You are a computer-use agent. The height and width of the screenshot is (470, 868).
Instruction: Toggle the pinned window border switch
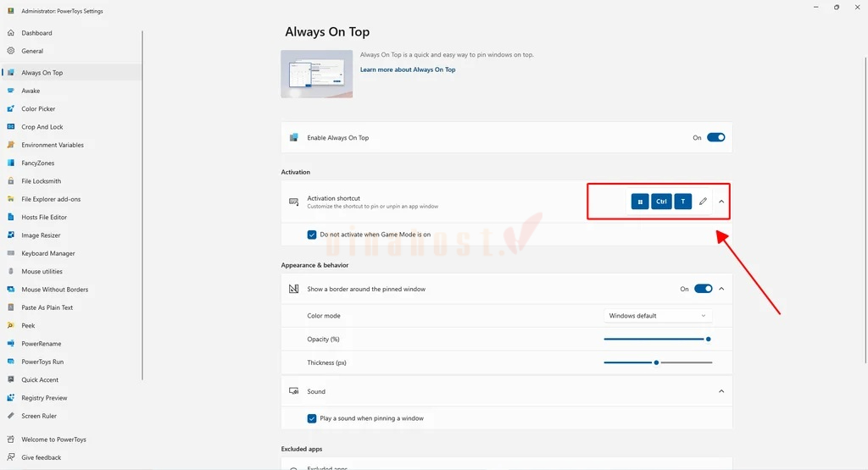click(x=703, y=289)
